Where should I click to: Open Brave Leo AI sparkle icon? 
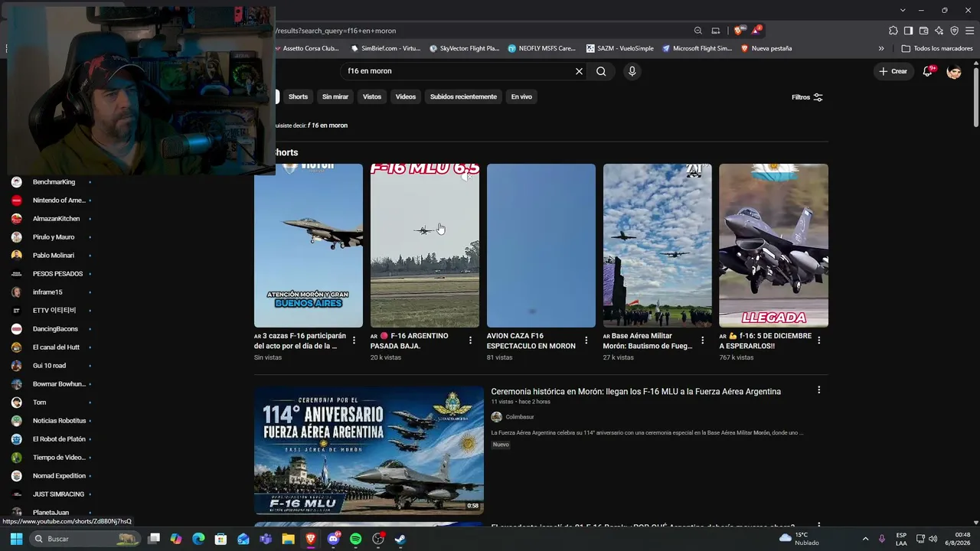pyautogui.click(x=939, y=31)
